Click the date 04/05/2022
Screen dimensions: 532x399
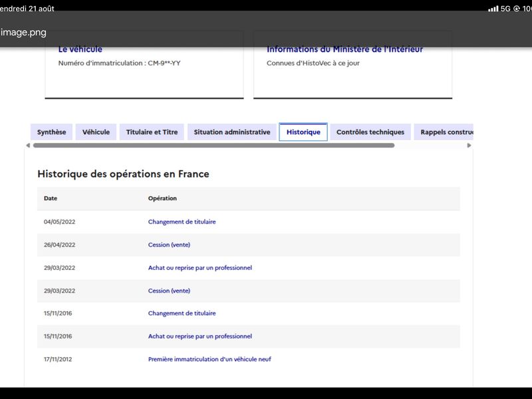59,222
